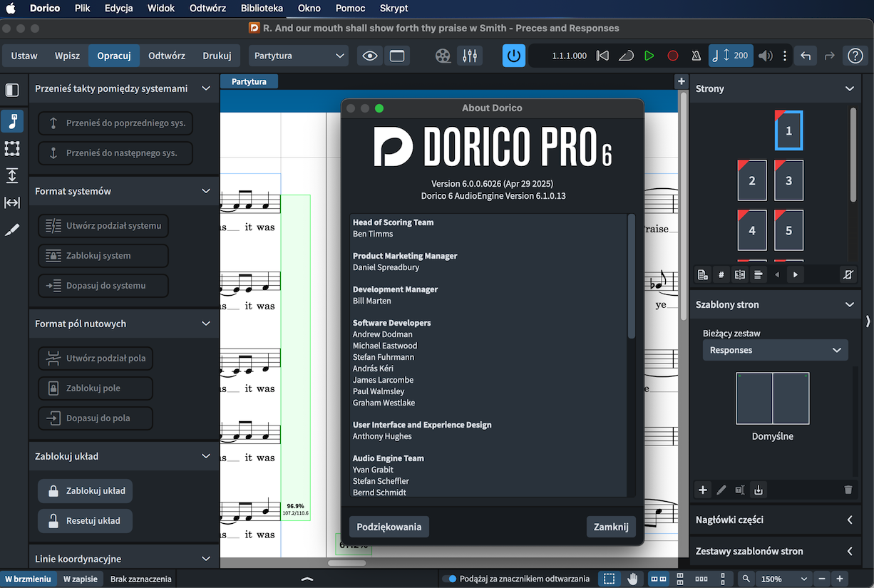Toggle fixed tempo mode showing 200
Viewport: 874px width, 588px height.
tap(731, 56)
